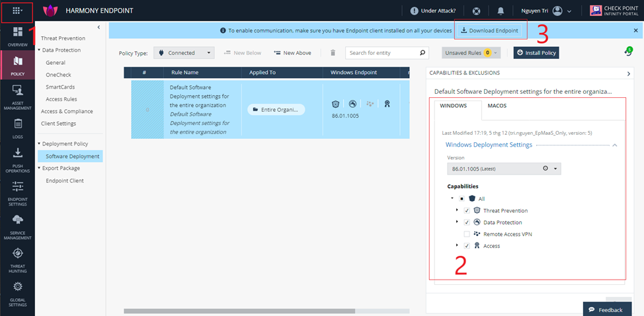
Task: Select OneCheck
Action: (58, 75)
